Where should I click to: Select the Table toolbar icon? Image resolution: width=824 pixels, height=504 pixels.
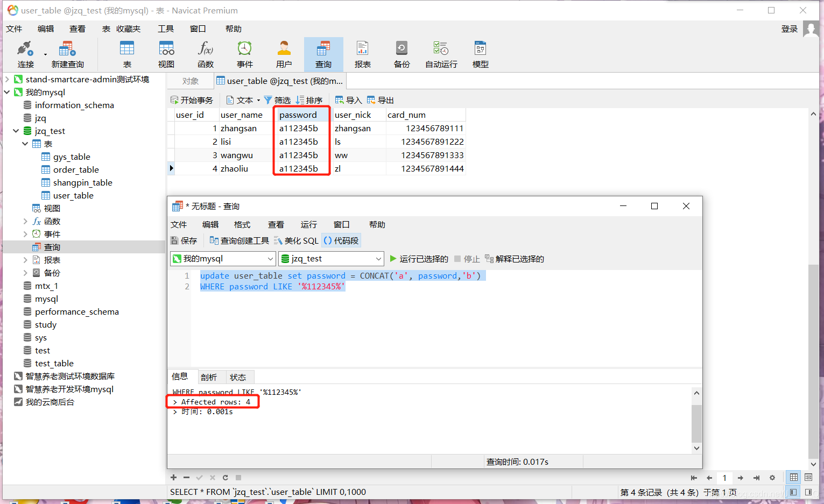pyautogui.click(x=127, y=54)
